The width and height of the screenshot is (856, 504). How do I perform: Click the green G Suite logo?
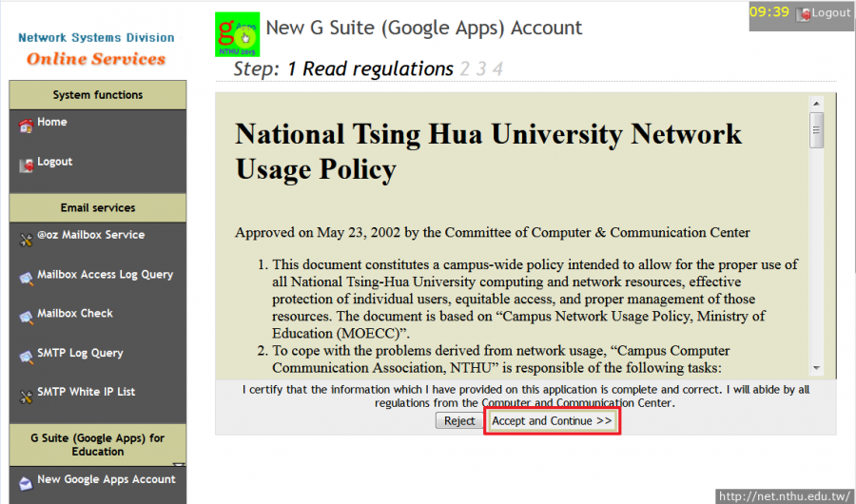238,34
